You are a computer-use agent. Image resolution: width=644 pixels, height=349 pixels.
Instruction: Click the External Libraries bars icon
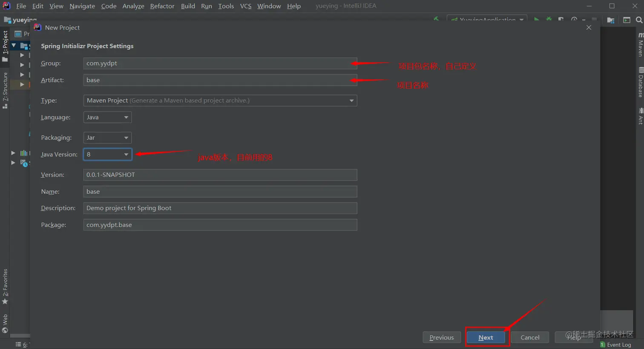(x=24, y=153)
